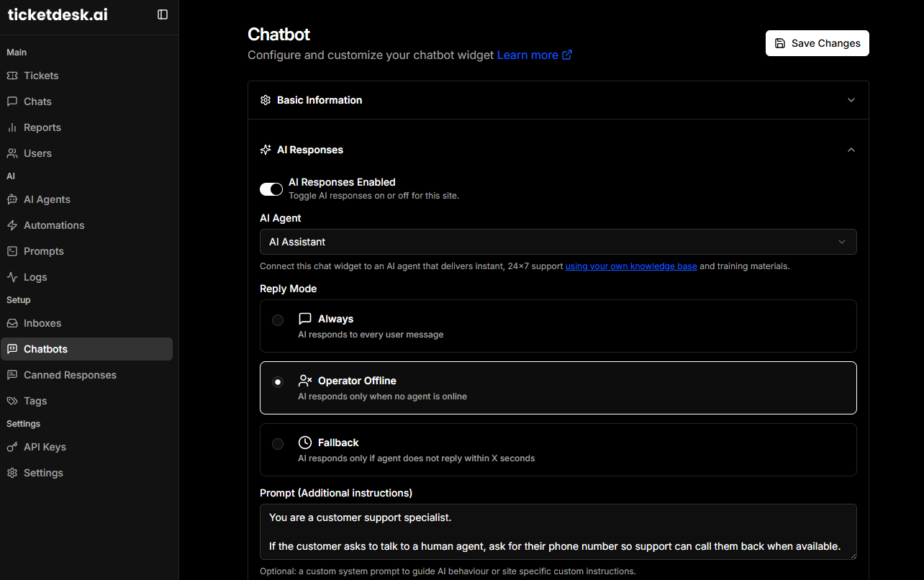The width and height of the screenshot is (924, 580).
Task: Open the Learn more link
Action: click(534, 55)
